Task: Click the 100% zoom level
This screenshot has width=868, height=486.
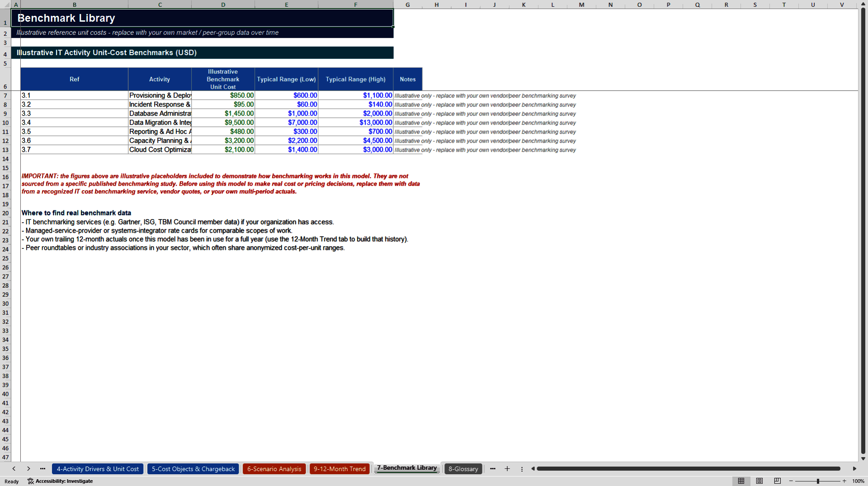Action: tap(858, 481)
